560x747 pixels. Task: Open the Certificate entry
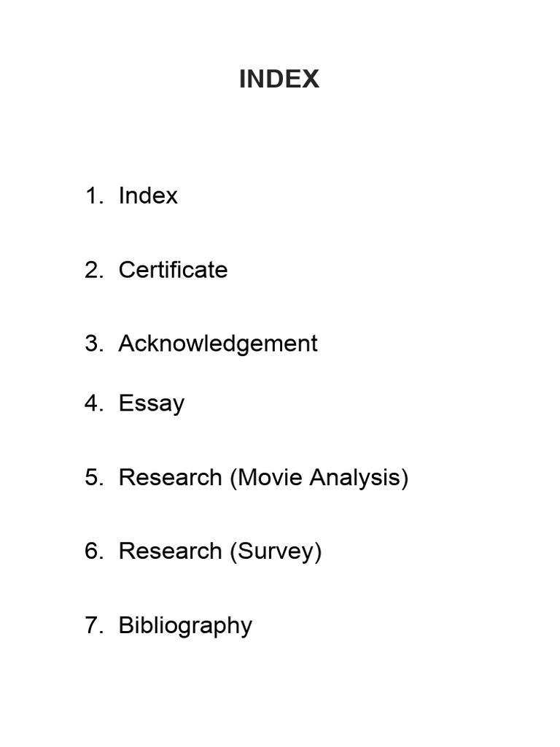[x=173, y=270]
